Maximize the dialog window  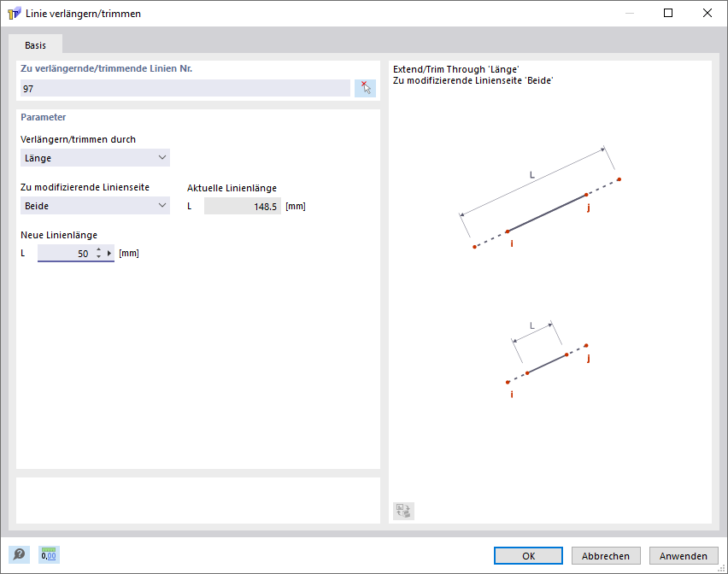[668, 13]
